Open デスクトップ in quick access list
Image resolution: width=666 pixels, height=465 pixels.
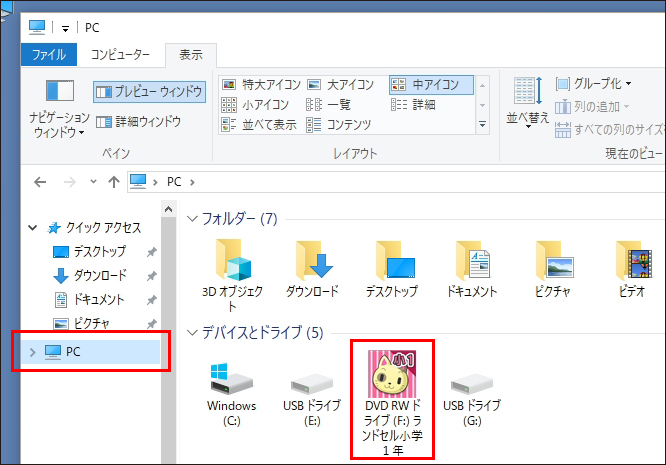point(90,251)
